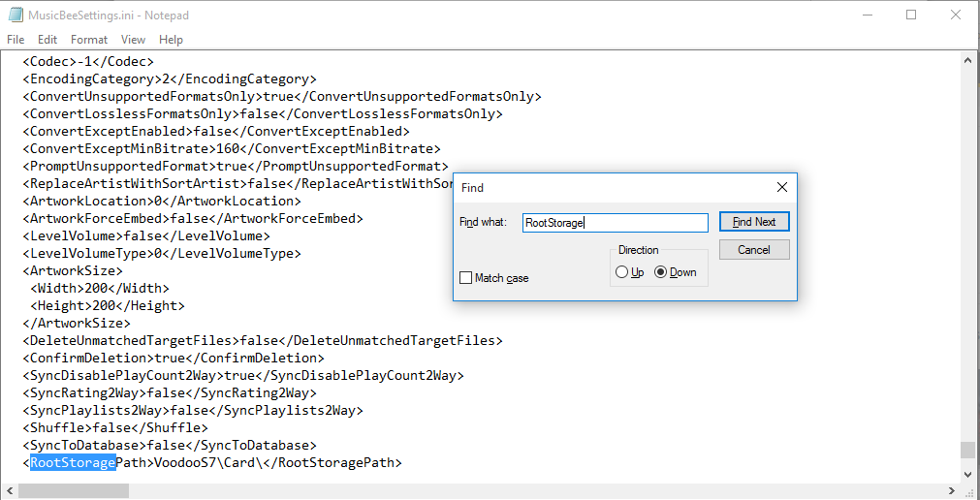Screen dimensions: 980x500
Task: Open the Format menu
Action: [x=89, y=40]
